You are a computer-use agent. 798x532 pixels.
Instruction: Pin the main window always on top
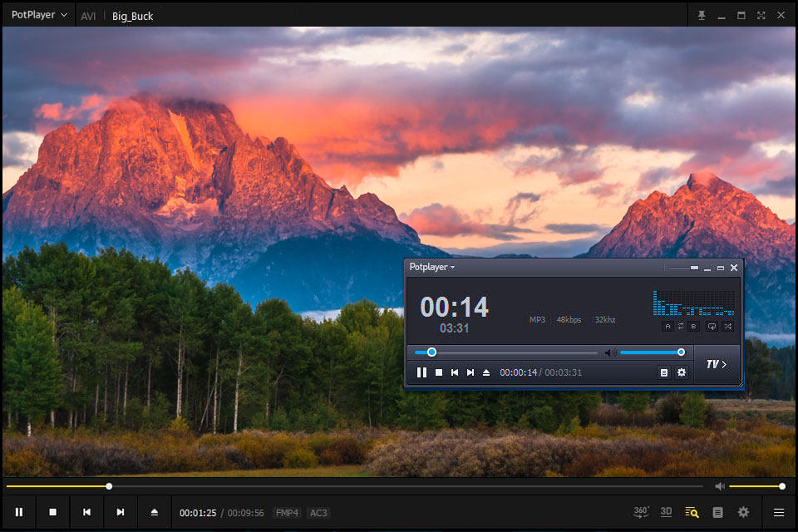coord(702,16)
